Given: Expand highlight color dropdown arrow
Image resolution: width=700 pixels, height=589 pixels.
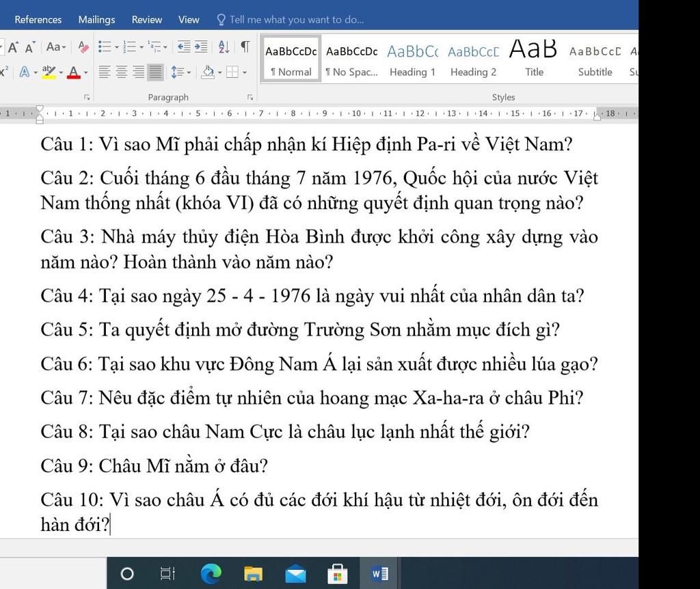Looking at the screenshot, I should [61, 72].
